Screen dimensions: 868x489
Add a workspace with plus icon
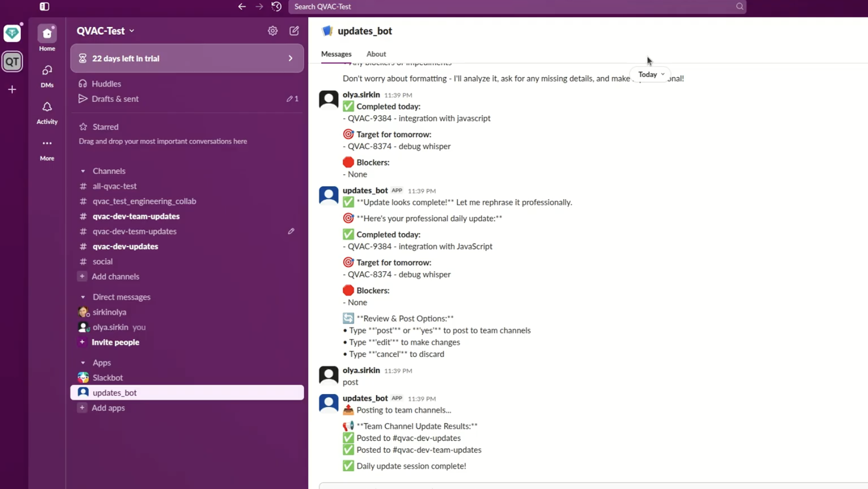pyautogui.click(x=12, y=89)
